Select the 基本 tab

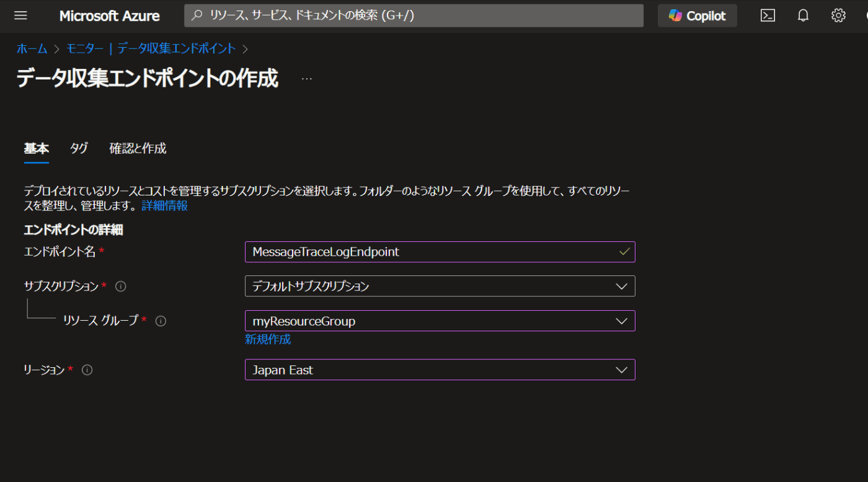point(37,148)
